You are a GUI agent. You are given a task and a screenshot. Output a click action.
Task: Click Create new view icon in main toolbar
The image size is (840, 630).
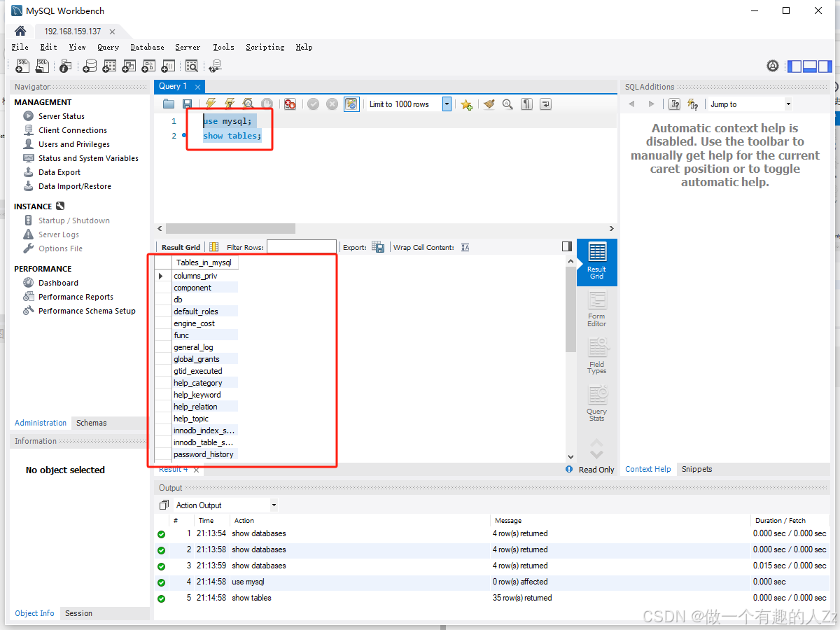coord(129,66)
